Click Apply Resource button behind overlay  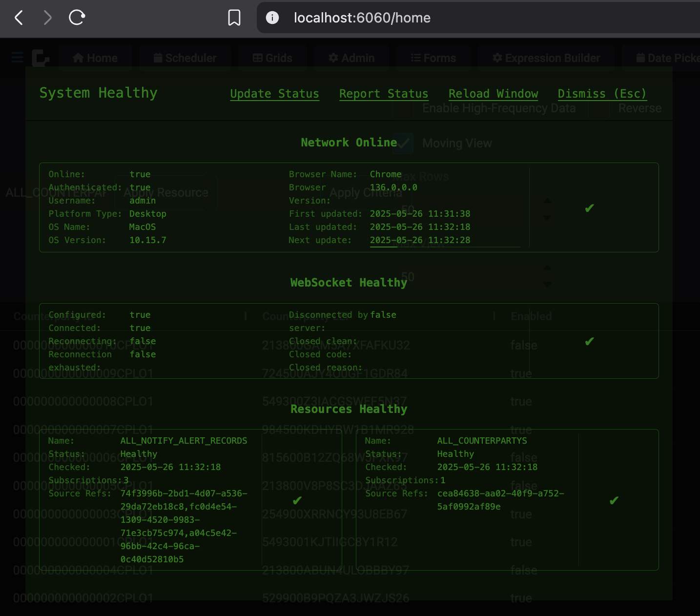pos(166,193)
